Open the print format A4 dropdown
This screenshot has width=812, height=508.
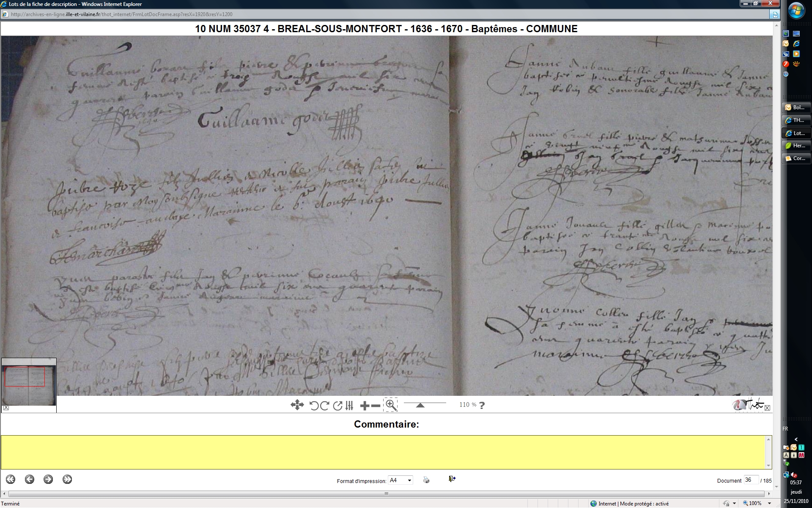pos(400,480)
